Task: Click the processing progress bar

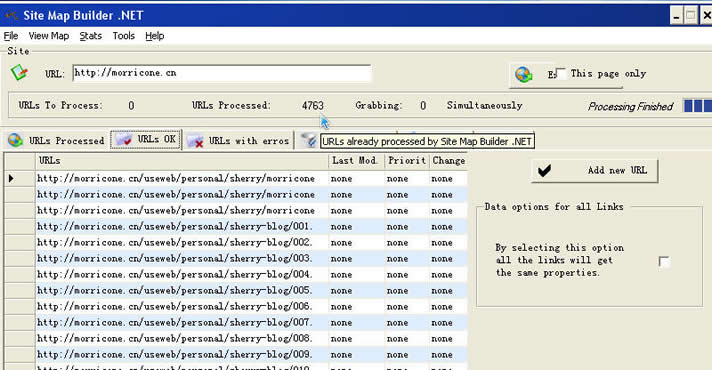Action: [x=698, y=106]
